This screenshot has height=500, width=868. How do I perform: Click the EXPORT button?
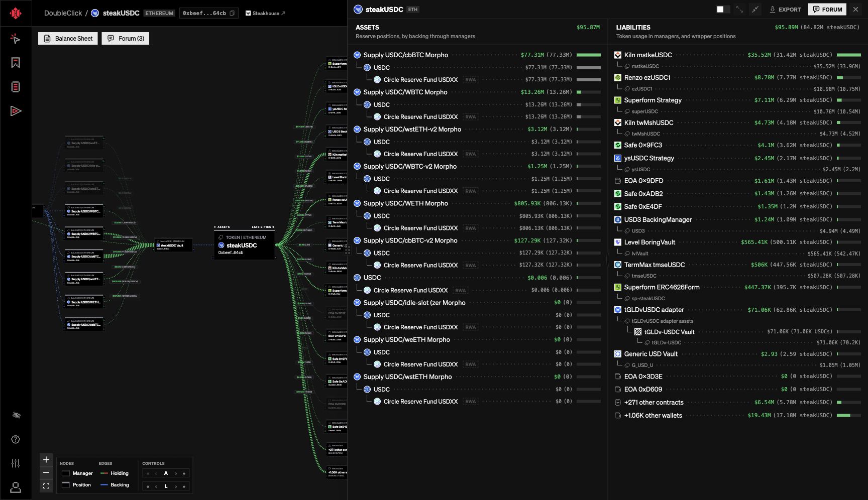click(786, 10)
